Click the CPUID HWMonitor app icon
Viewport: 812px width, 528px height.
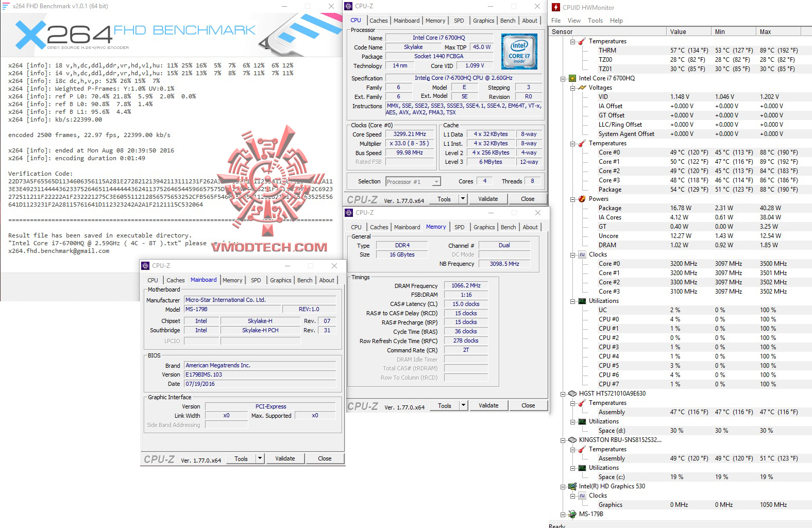point(556,7)
